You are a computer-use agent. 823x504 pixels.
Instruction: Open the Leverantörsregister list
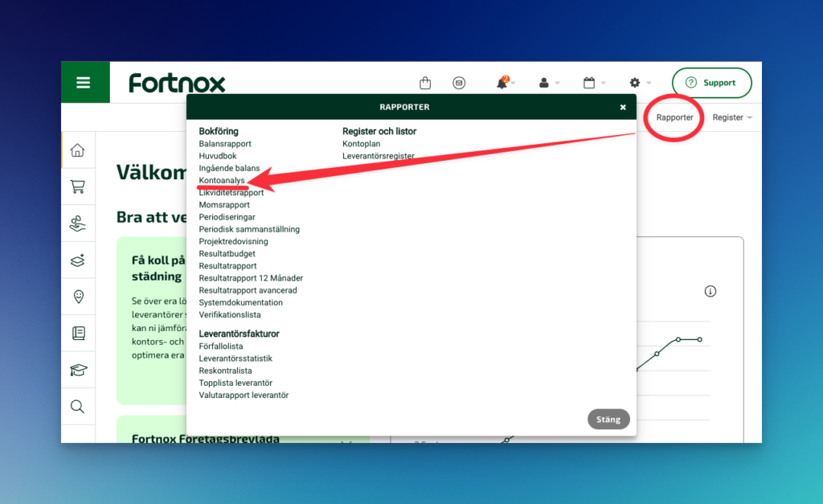pos(379,156)
